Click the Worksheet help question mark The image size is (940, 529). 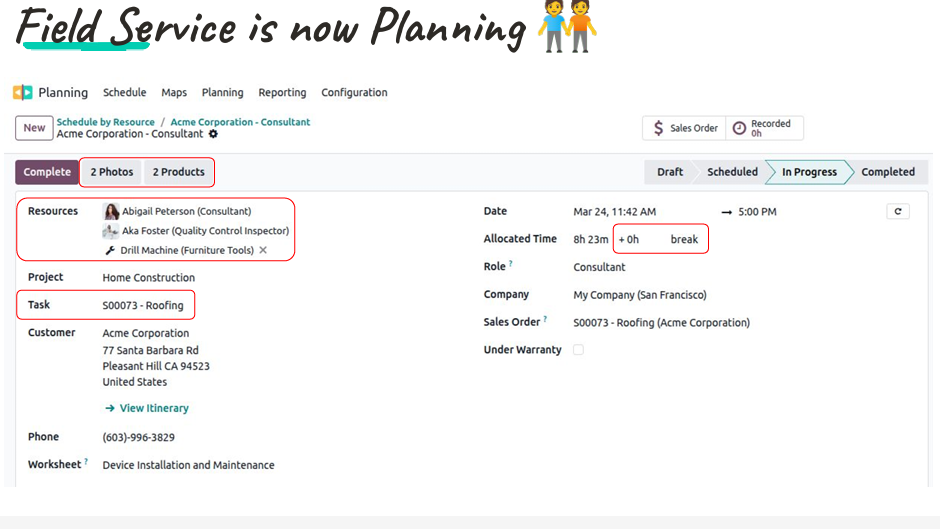point(86,461)
